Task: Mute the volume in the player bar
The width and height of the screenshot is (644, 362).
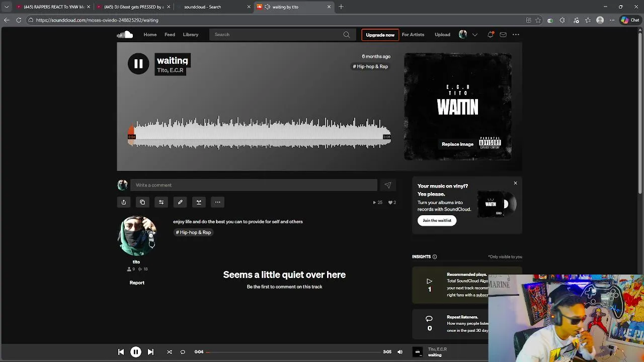Action: 400,352
